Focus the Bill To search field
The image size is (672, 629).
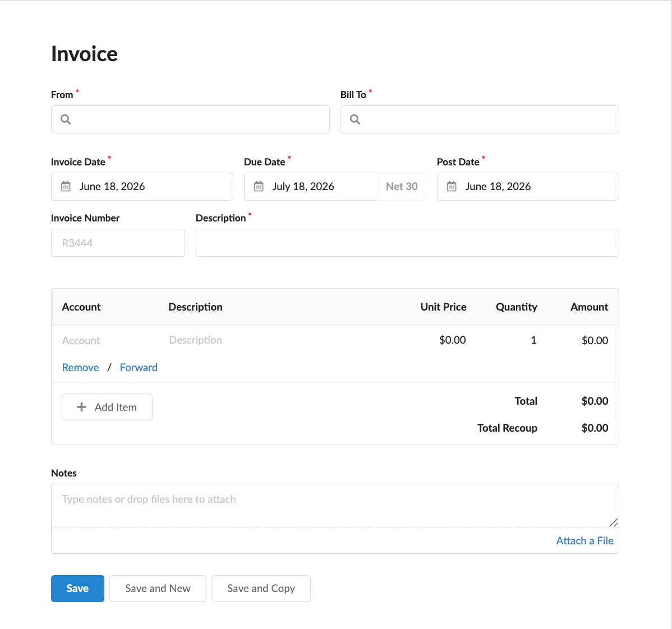point(480,119)
